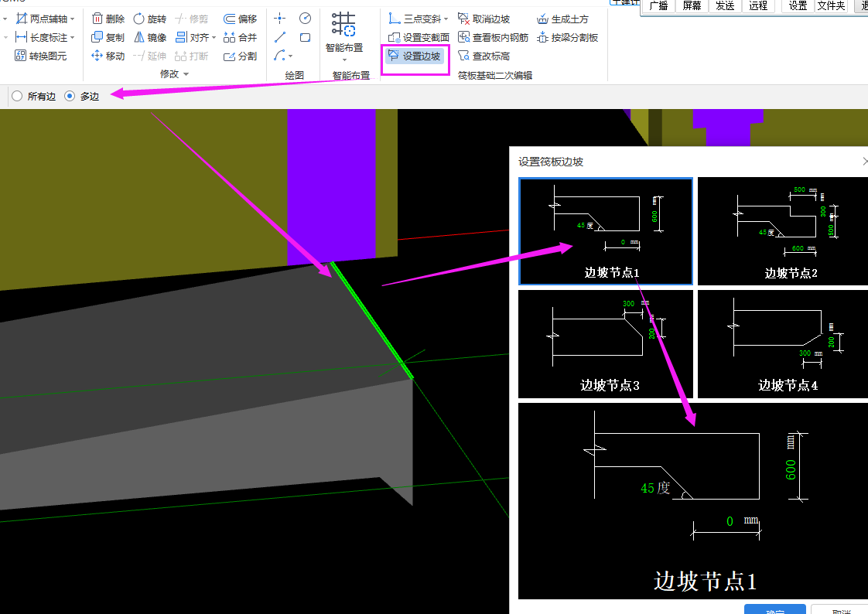Click the 智能布置 smart layout grid icon

pos(343,24)
